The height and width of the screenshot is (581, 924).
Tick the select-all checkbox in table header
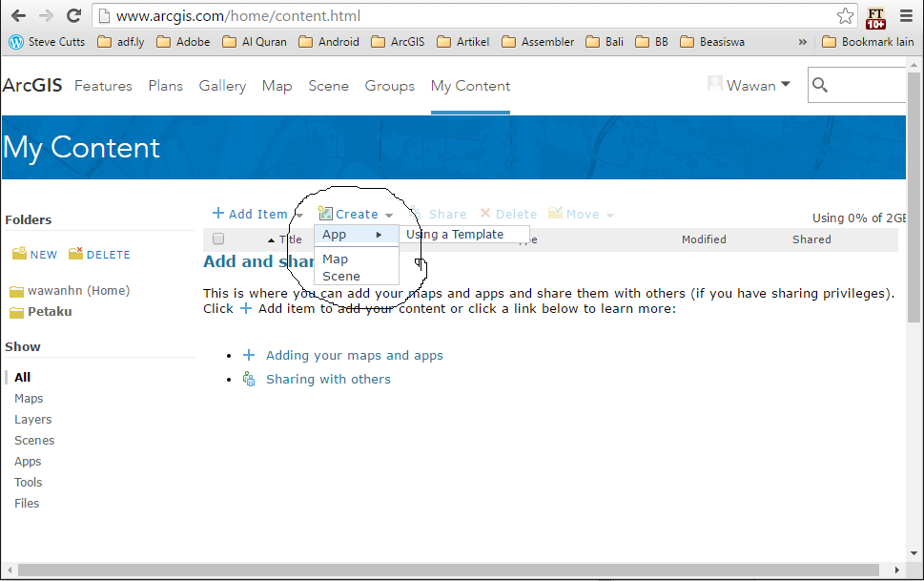218,239
